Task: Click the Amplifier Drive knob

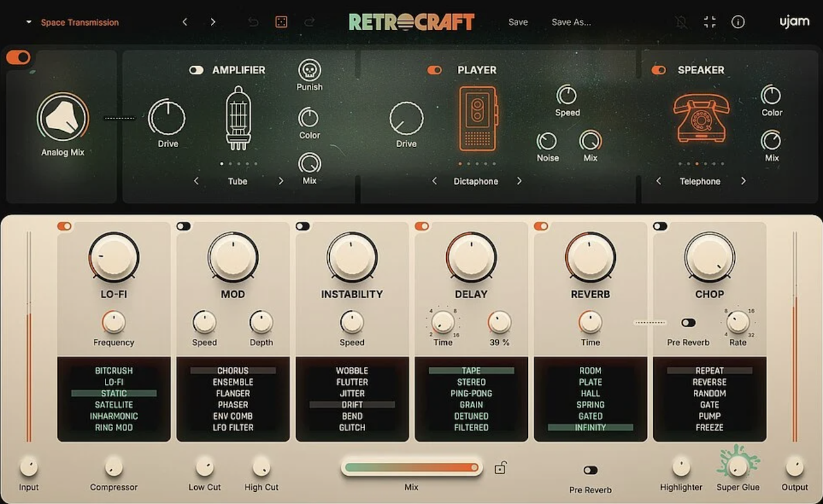Action: 167,118
